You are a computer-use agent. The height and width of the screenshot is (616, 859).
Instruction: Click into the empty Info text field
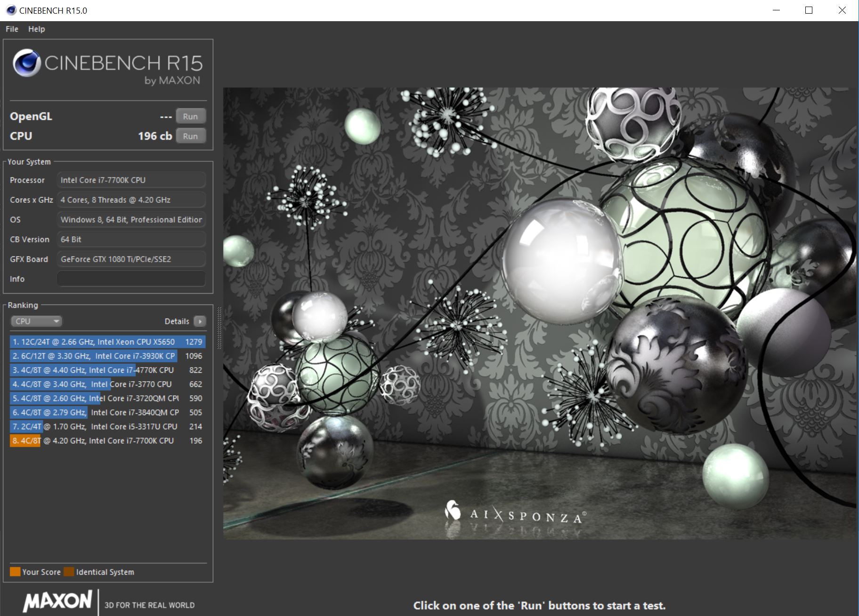click(131, 279)
